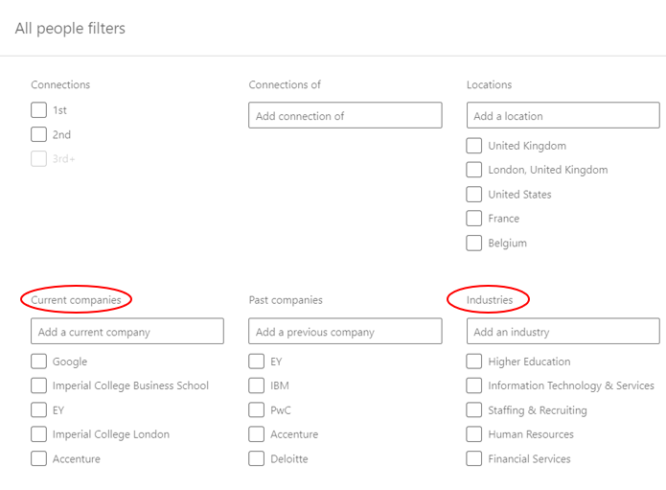
Task: Check the Higher Education industry
Action: 474,361
